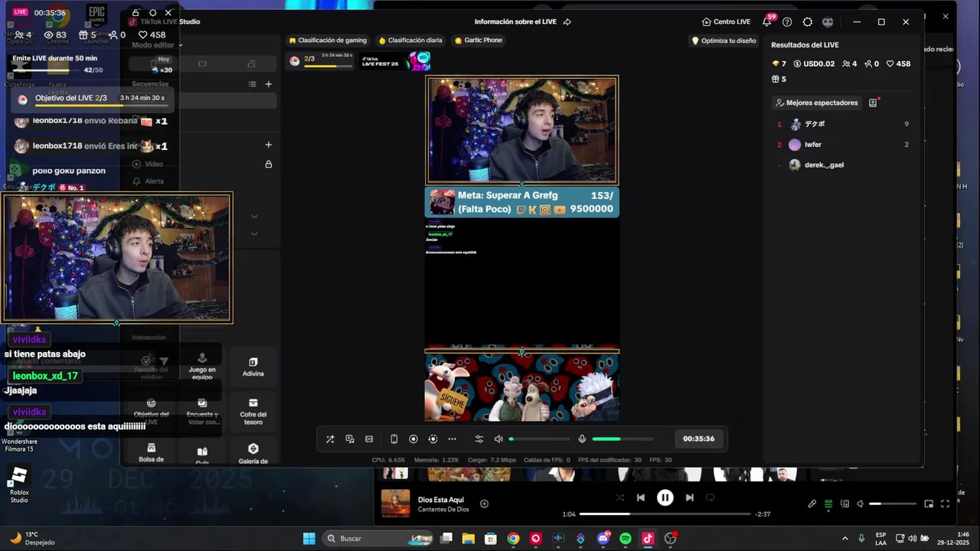The width and height of the screenshot is (980, 551).
Task: Select viewer lwfer in ranking
Action: tap(842, 145)
